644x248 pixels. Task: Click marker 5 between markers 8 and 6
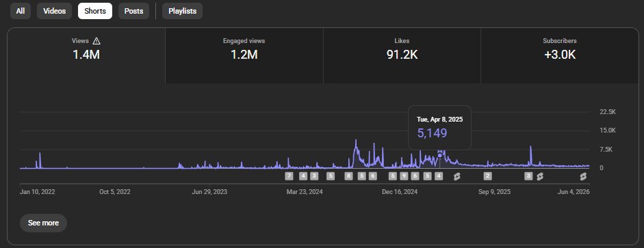361,176
